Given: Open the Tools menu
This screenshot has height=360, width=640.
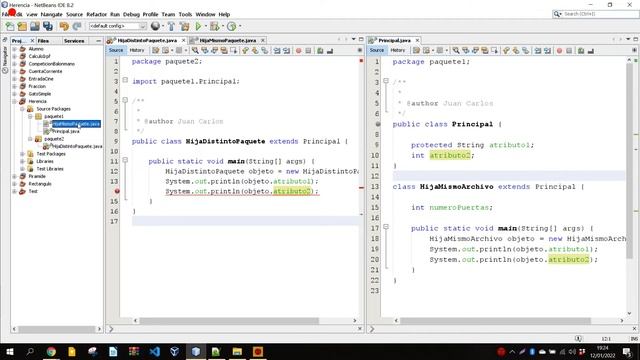Looking at the screenshot, I should coord(185,14).
